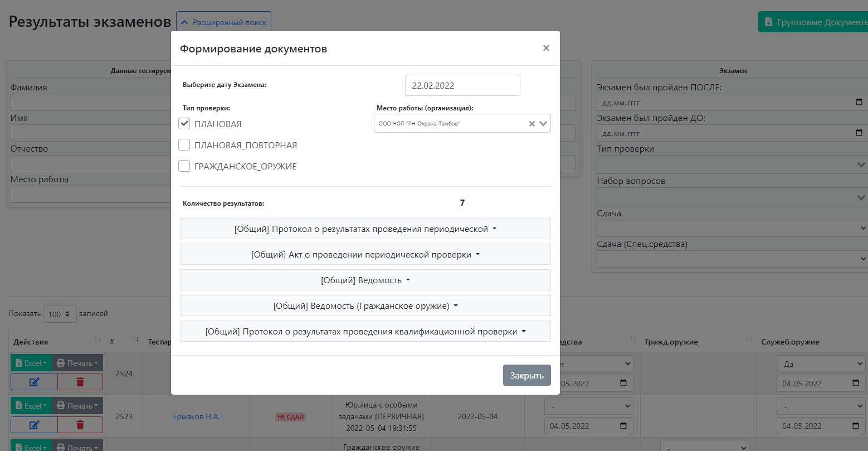Expand the 'Место работы (организация)' dropdown

tap(543, 123)
